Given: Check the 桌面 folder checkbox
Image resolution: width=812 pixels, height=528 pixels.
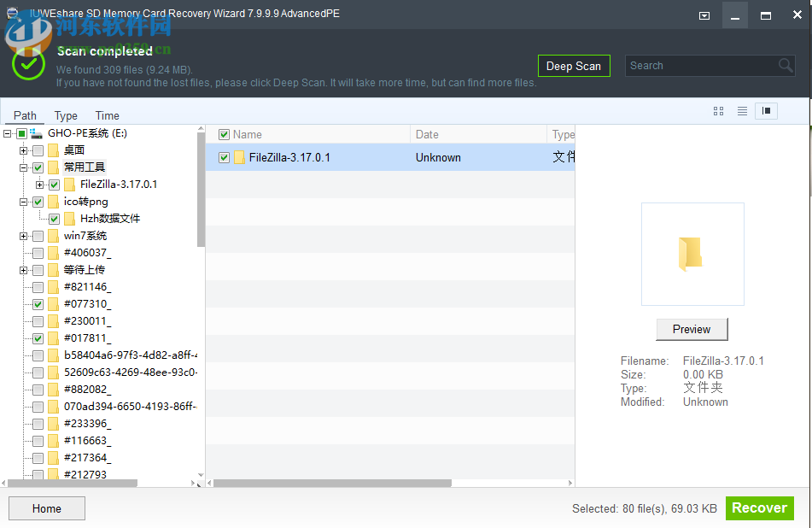Looking at the screenshot, I should (x=38, y=150).
